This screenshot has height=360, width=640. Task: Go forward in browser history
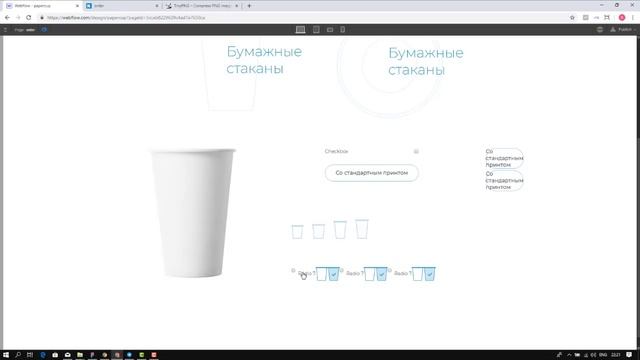coord(18,18)
